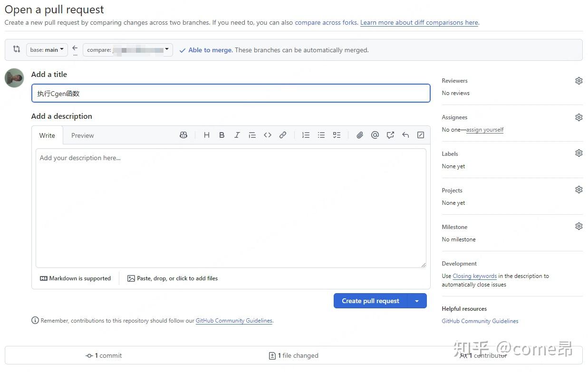The height and width of the screenshot is (372, 588).
Task: Attach files using the paperclip icon
Action: click(x=360, y=135)
